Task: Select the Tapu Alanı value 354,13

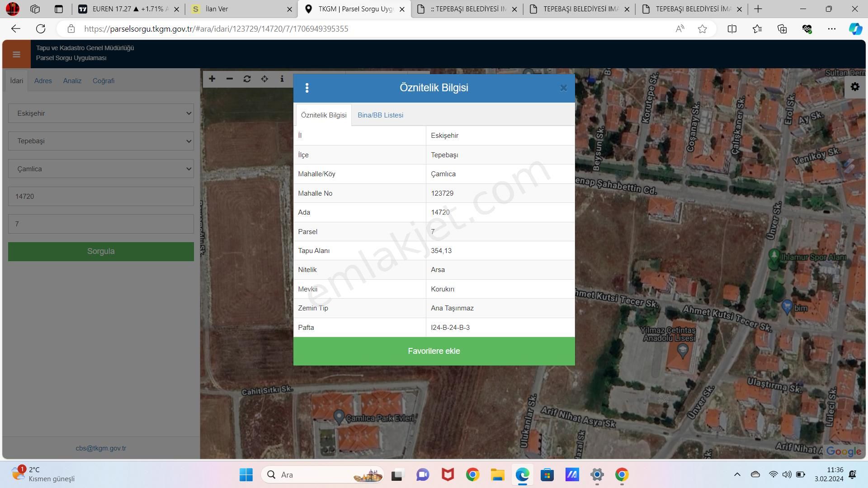Action: (441, 251)
